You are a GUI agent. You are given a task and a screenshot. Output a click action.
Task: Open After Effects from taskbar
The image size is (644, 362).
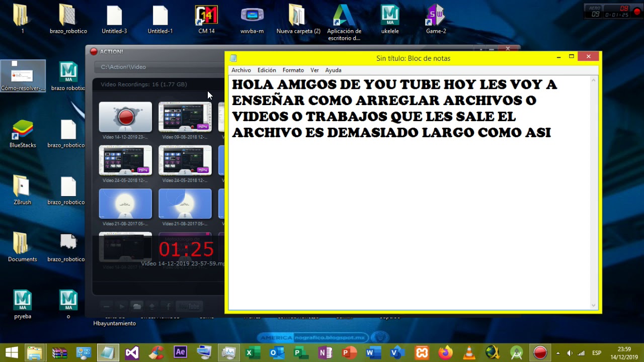tap(180, 352)
